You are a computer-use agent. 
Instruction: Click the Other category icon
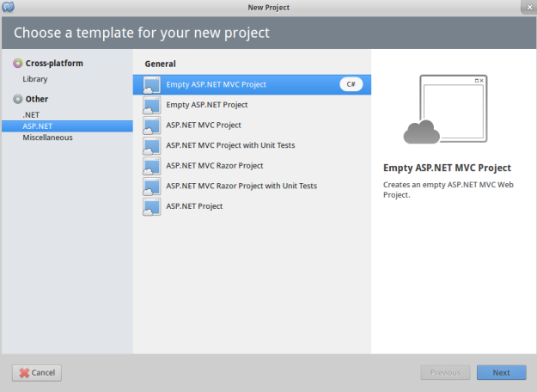click(18, 99)
